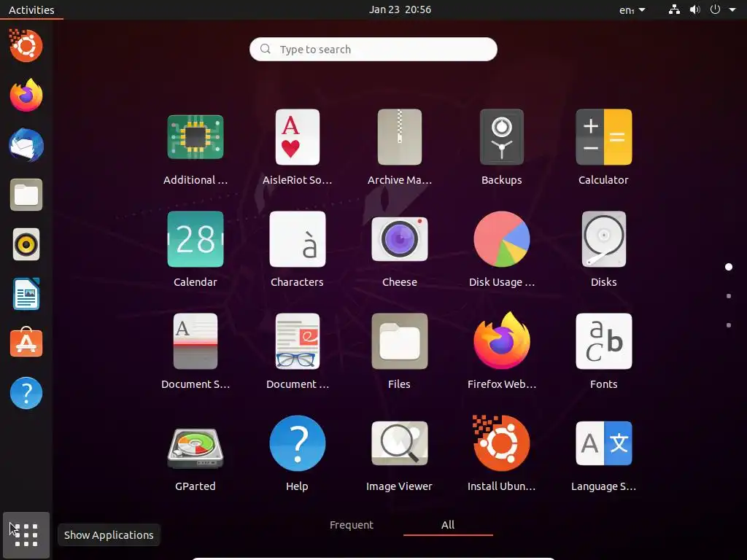Click the volume speaker icon
The width and height of the screenshot is (747, 560).
(695, 9)
